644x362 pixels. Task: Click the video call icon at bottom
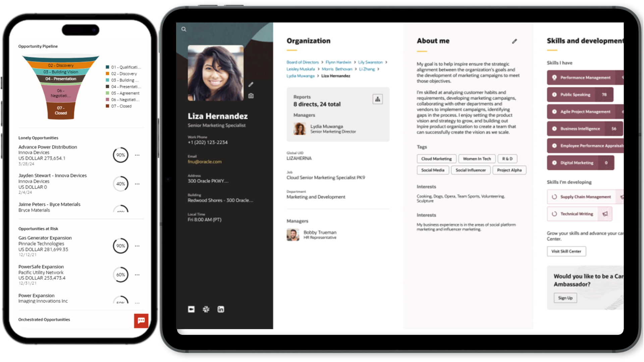191,309
